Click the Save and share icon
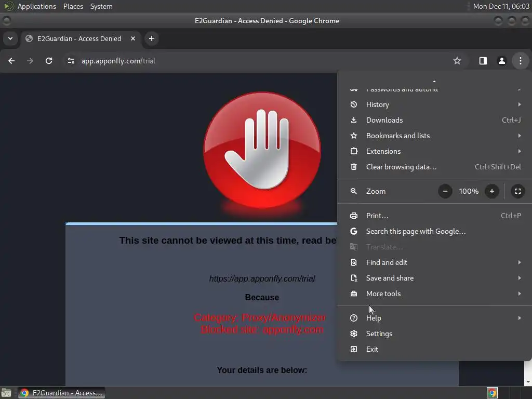The height and width of the screenshot is (399, 532). click(353, 278)
